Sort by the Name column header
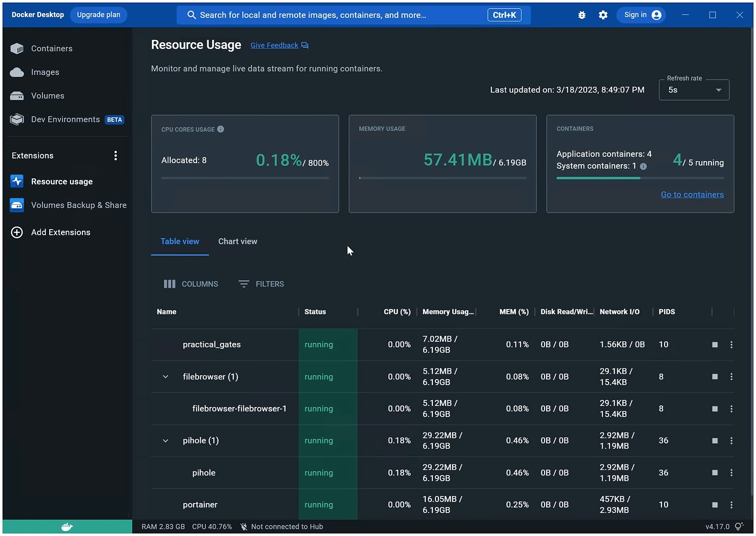This screenshot has height=536, width=756. pyautogui.click(x=167, y=312)
